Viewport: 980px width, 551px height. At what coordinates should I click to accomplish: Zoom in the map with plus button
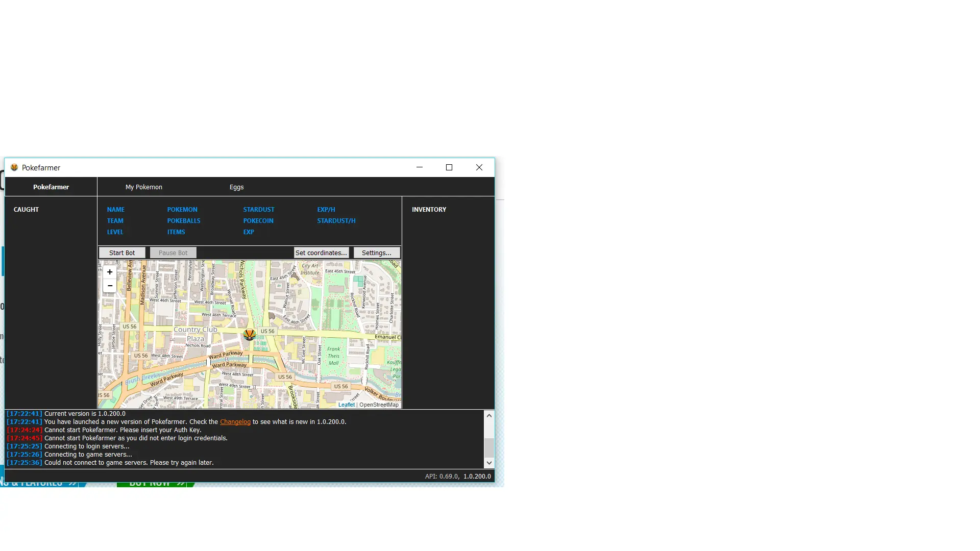point(110,272)
